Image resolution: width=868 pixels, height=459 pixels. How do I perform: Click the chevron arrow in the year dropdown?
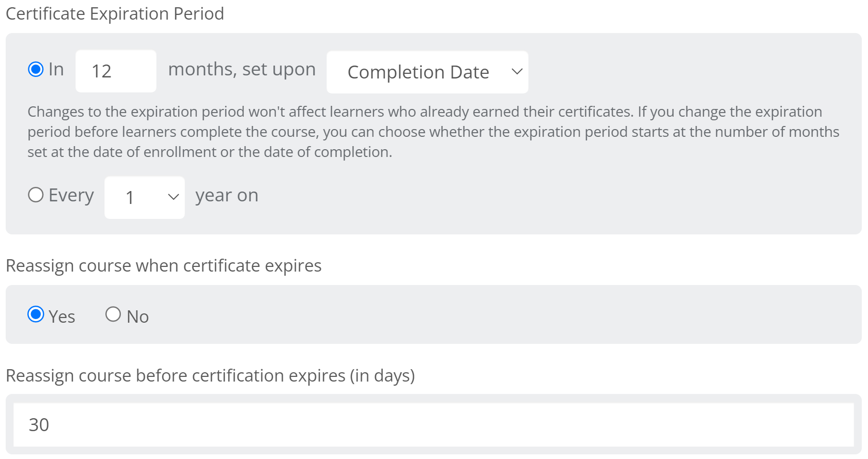pos(174,197)
